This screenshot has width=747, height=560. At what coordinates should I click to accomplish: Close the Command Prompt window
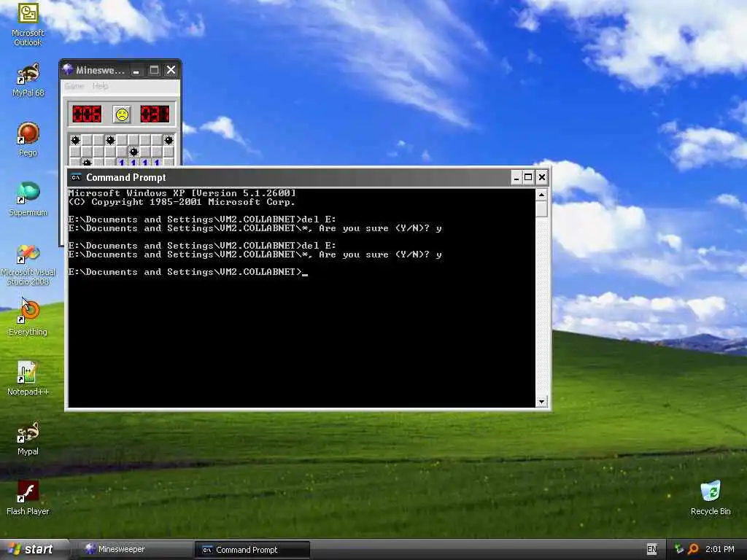(542, 178)
